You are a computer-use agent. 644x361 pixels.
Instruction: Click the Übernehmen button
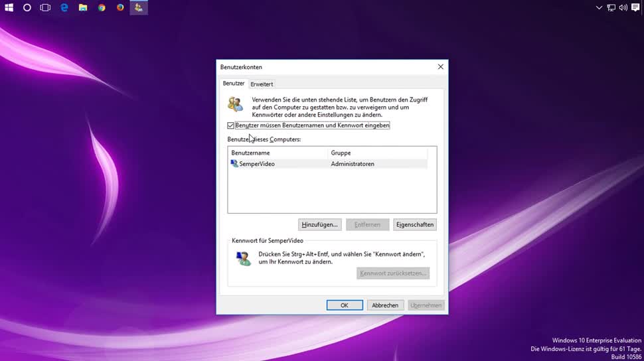click(426, 305)
